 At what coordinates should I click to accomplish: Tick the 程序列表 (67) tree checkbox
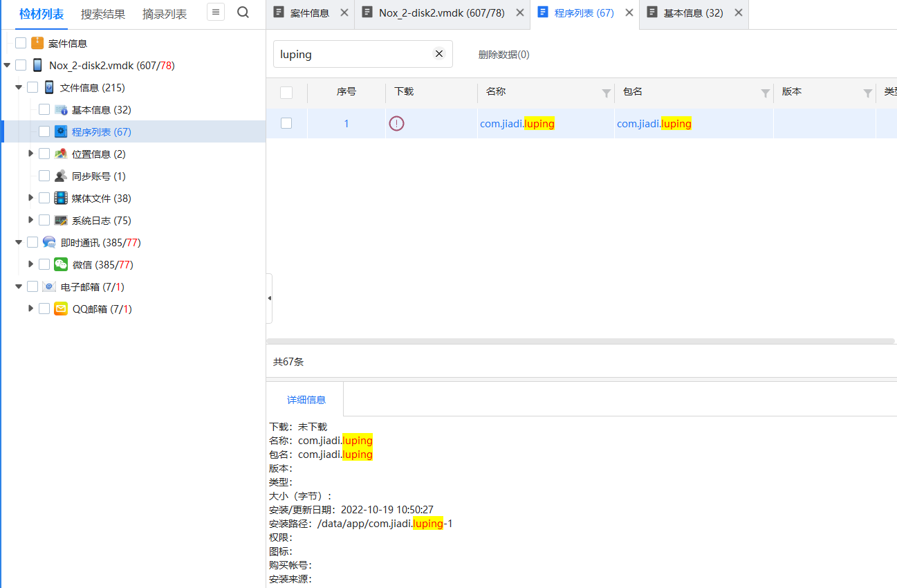coord(44,131)
